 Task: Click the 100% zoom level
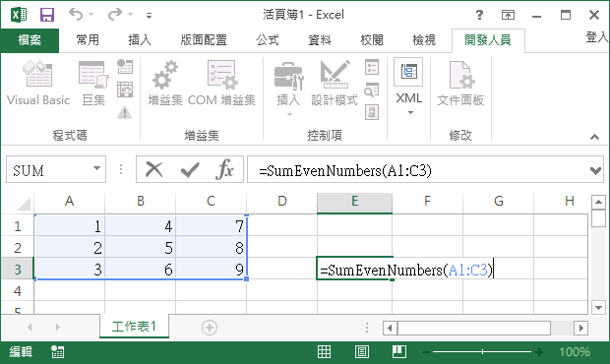pos(575,352)
